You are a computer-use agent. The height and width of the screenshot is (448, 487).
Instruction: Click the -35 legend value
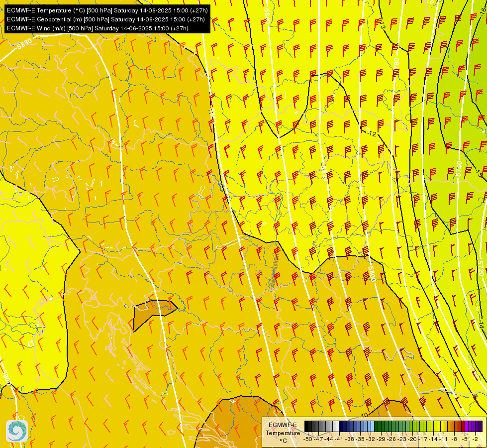[x=360, y=439]
